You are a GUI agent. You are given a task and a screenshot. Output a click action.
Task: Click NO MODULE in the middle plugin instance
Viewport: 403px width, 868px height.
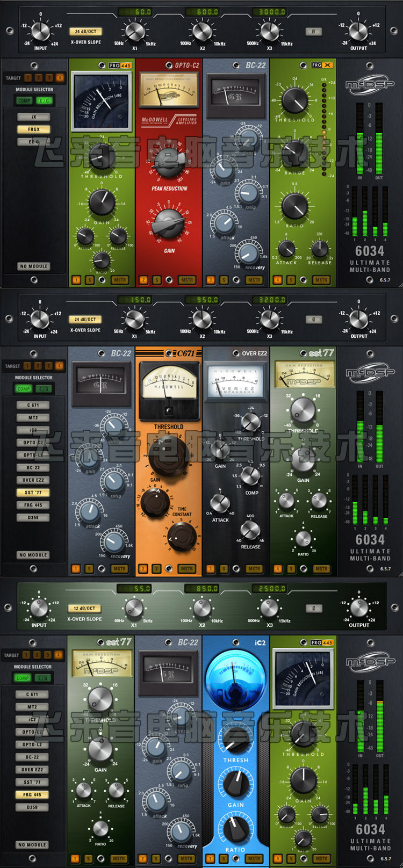(x=33, y=555)
